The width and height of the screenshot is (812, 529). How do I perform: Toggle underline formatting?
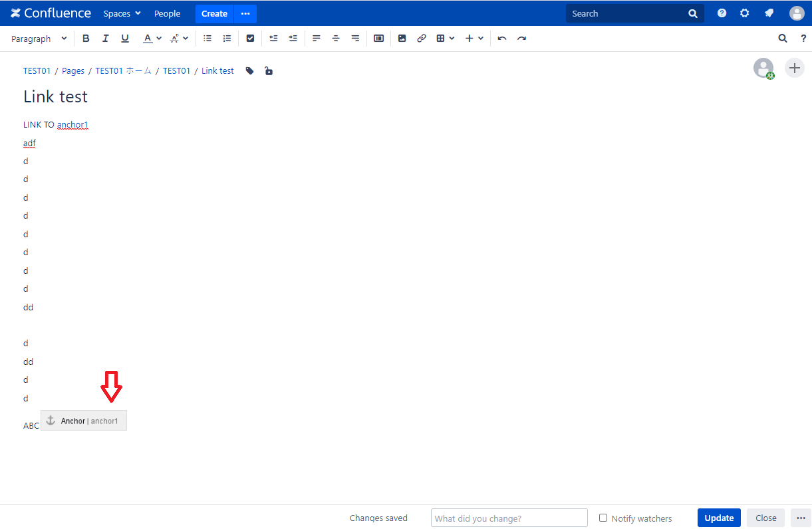coord(124,38)
